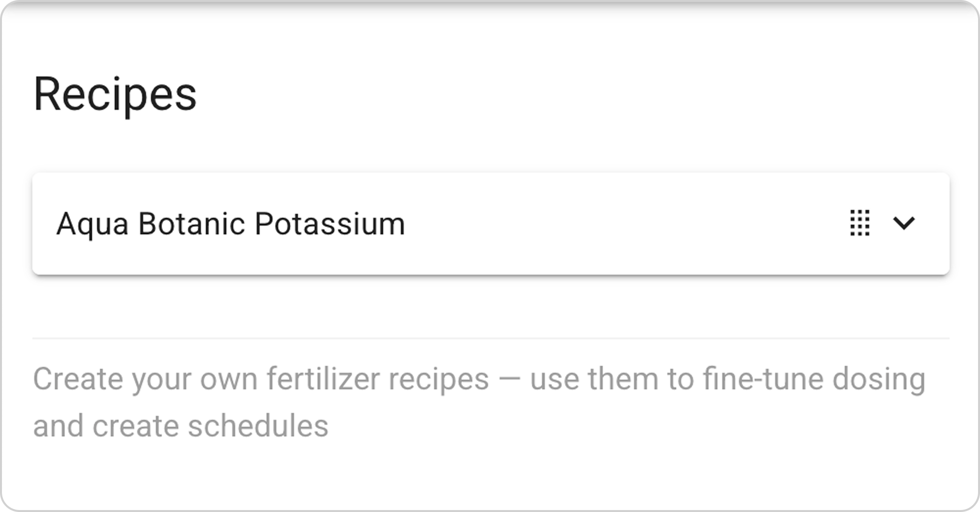Click "Create your own fertilizer recipes" hint

(x=261, y=379)
